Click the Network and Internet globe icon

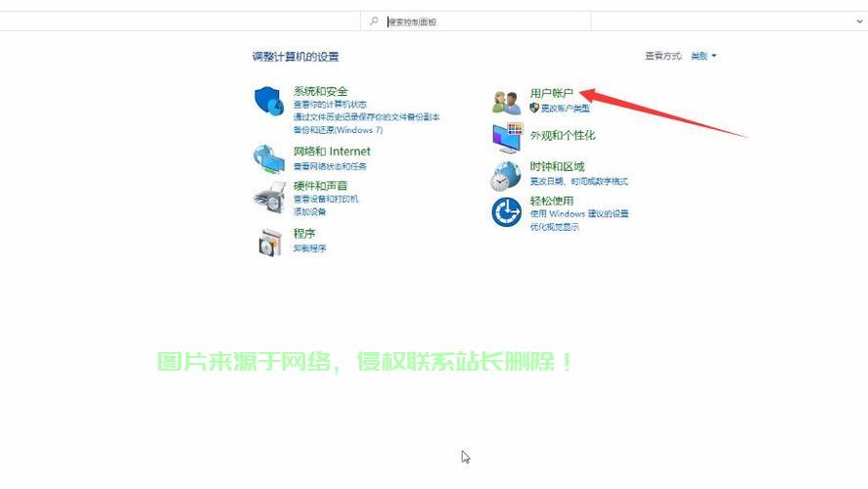(269, 157)
